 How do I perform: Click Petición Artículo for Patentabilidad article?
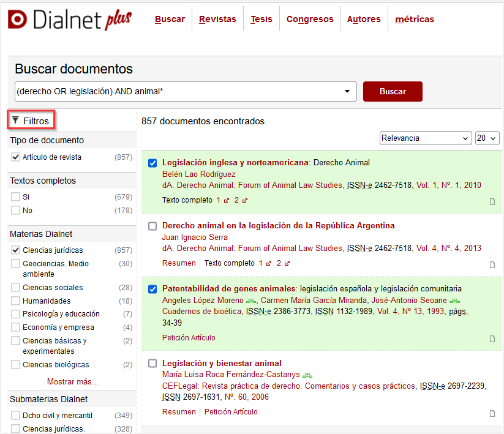pos(189,338)
